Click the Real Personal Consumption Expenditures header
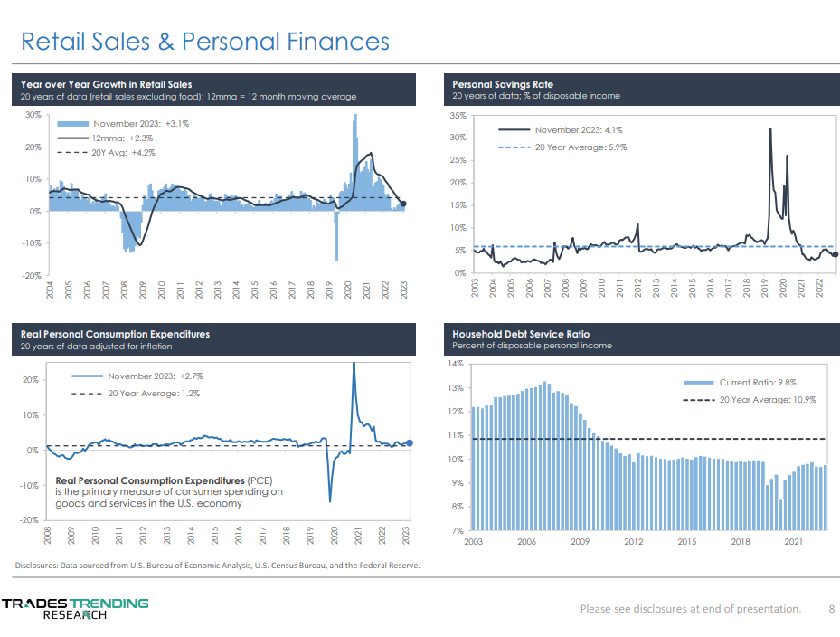Screen dimensions: 840x637 [115, 334]
